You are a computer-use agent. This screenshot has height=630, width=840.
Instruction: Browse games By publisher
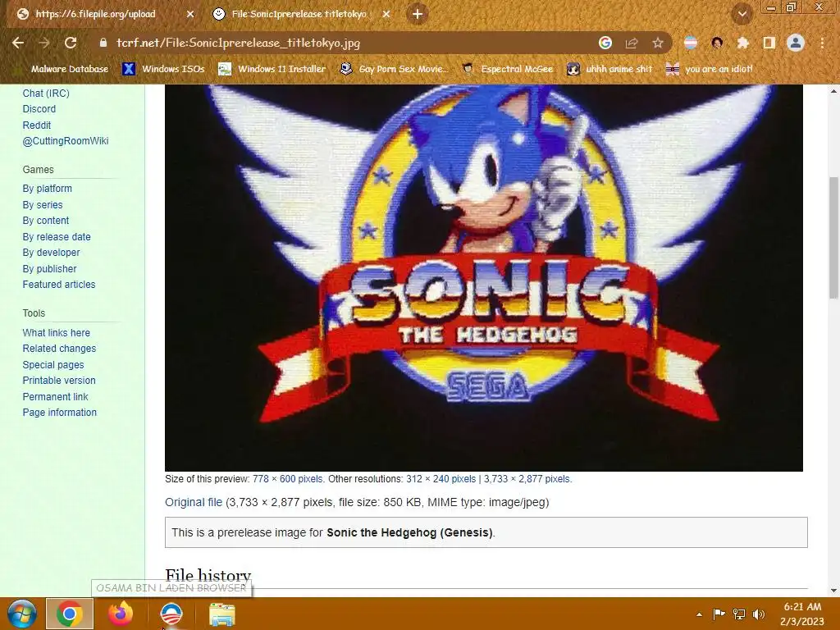pos(49,268)
